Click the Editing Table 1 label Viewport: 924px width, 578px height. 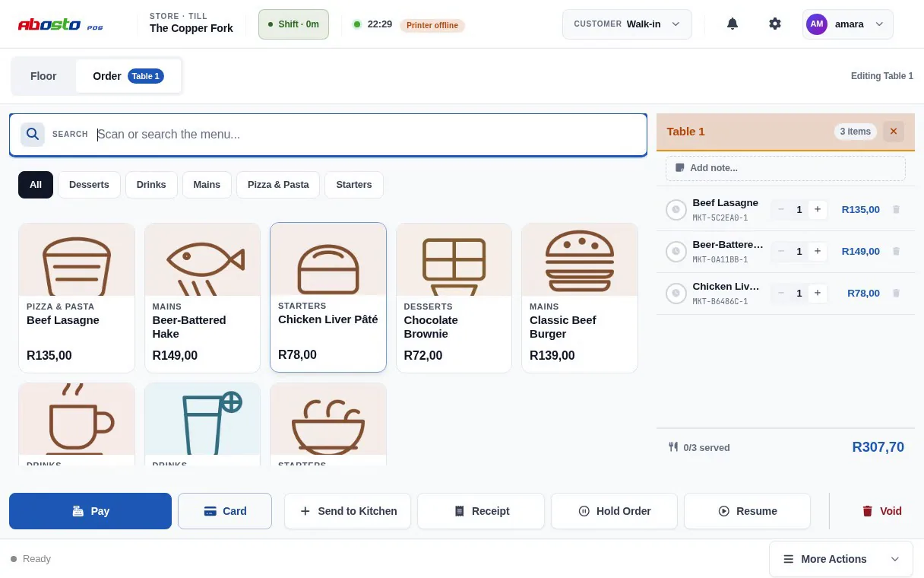(x=882, y=76)
